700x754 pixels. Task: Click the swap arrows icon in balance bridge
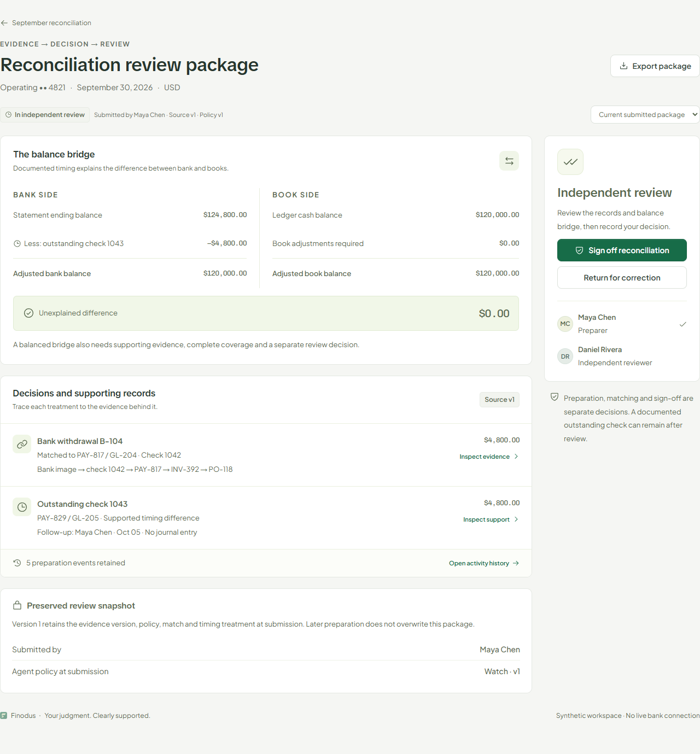[509, 161]
